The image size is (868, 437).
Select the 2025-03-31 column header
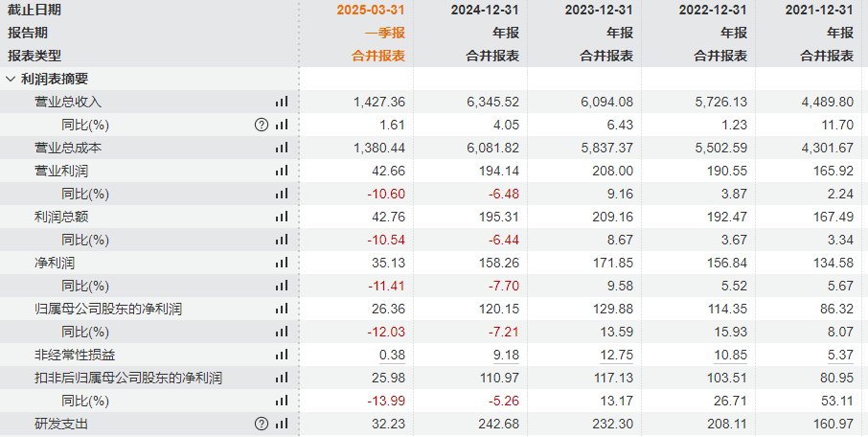coord(371,10)
